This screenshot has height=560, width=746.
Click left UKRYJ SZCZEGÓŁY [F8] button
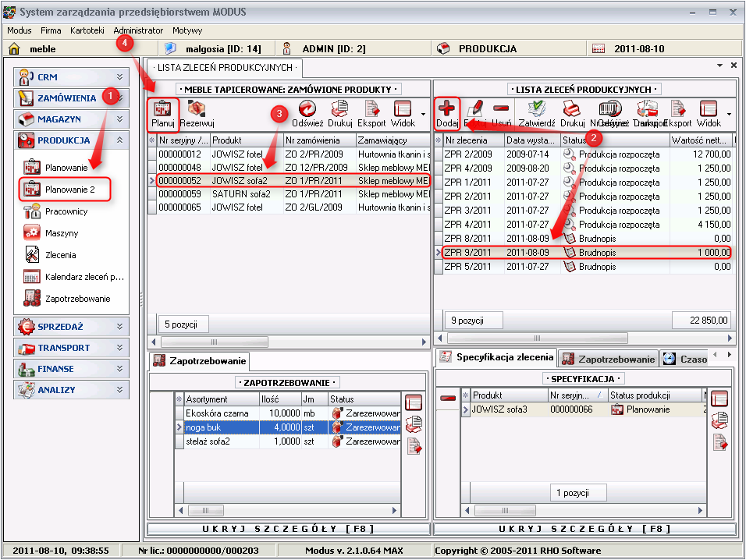click(x=288, y=529)
